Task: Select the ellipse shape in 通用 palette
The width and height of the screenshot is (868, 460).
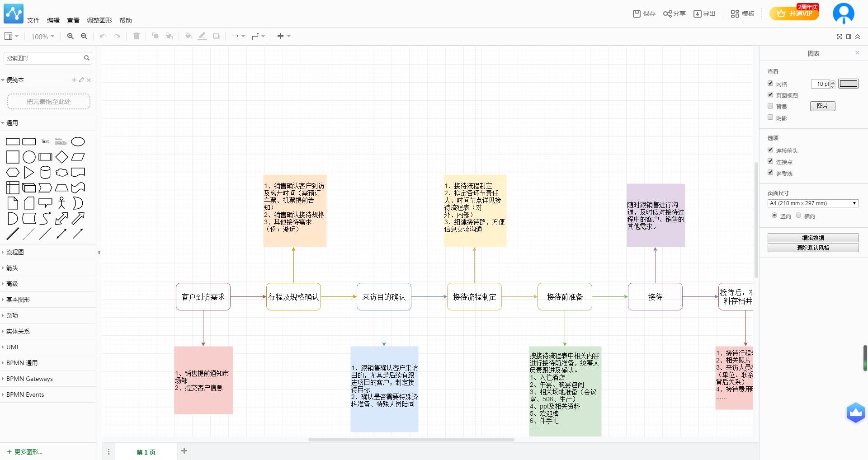Action: pyautogui.click(x=78, y=142)
